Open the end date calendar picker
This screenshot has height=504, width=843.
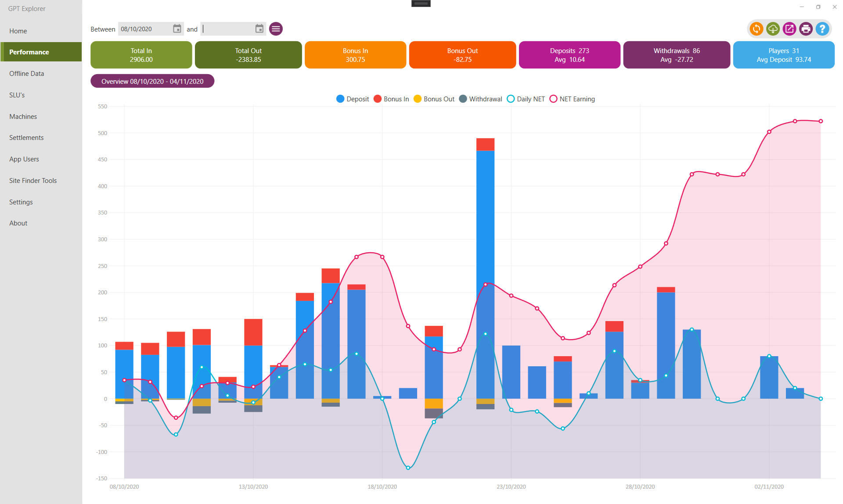click(x=259, y=29)
